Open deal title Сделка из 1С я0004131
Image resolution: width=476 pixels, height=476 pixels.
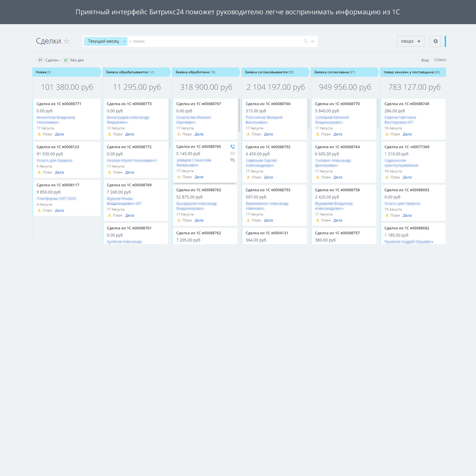pos(267,233)
